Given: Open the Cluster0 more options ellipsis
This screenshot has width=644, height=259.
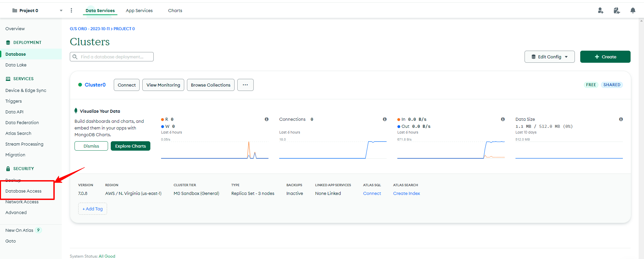Looking at the screenshot, I should click(245, 85).
